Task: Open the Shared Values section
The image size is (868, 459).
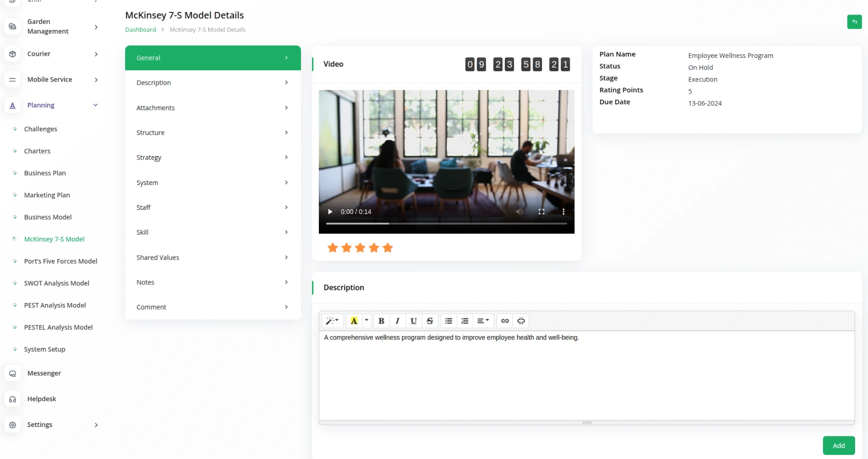Action: coord(213,257)
